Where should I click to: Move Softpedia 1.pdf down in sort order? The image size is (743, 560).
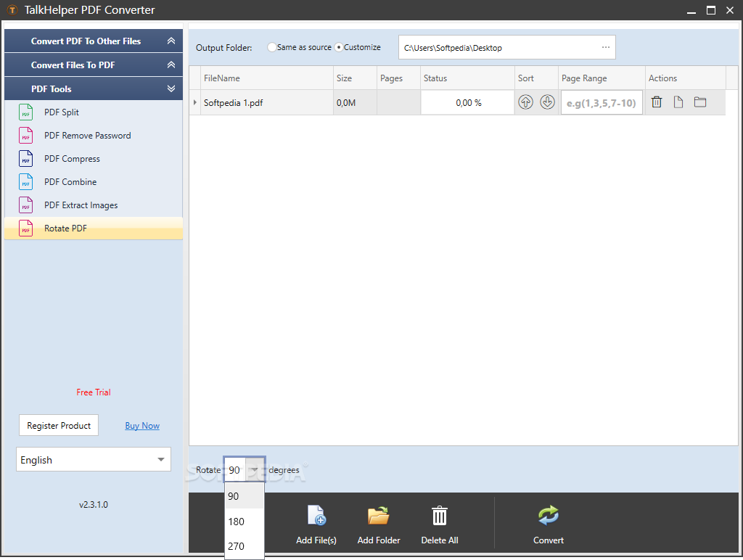pos(547,102)
